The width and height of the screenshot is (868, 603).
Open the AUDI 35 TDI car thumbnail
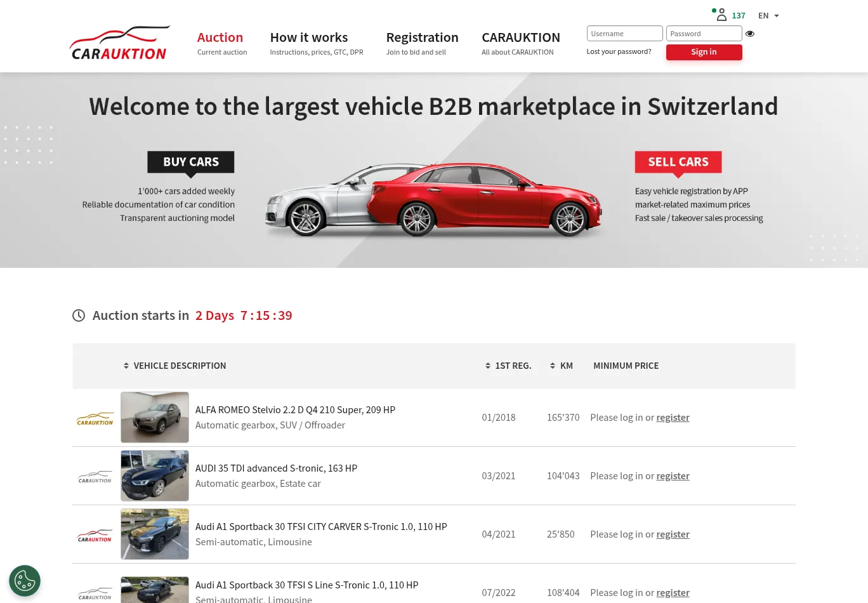(x=155, y=476)
